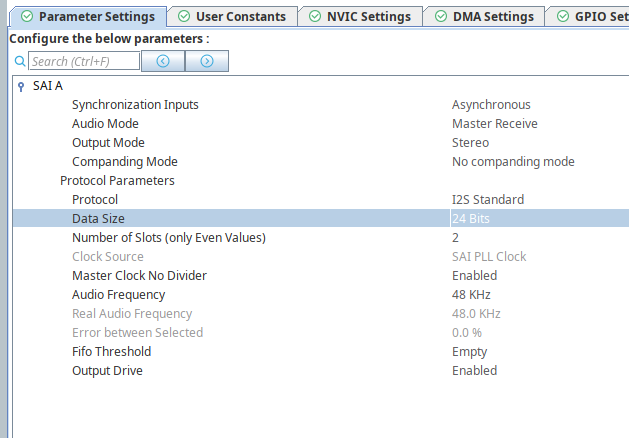Toggle the Output Drive Enabled value
629x438 pixels.
pos(474,370)
